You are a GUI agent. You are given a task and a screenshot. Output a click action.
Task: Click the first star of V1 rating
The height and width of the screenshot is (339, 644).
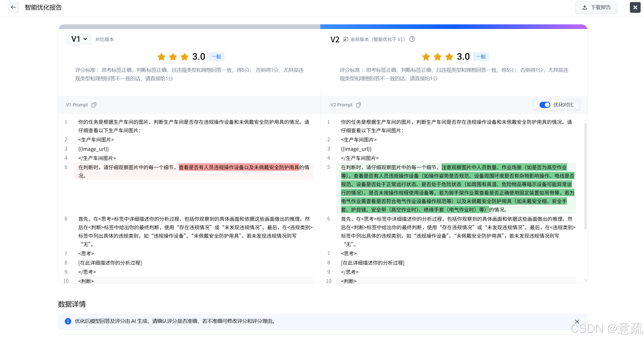[161, 57]
